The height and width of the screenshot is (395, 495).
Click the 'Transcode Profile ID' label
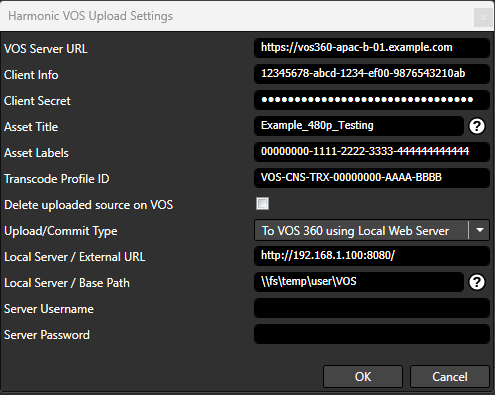coord(57,179)
